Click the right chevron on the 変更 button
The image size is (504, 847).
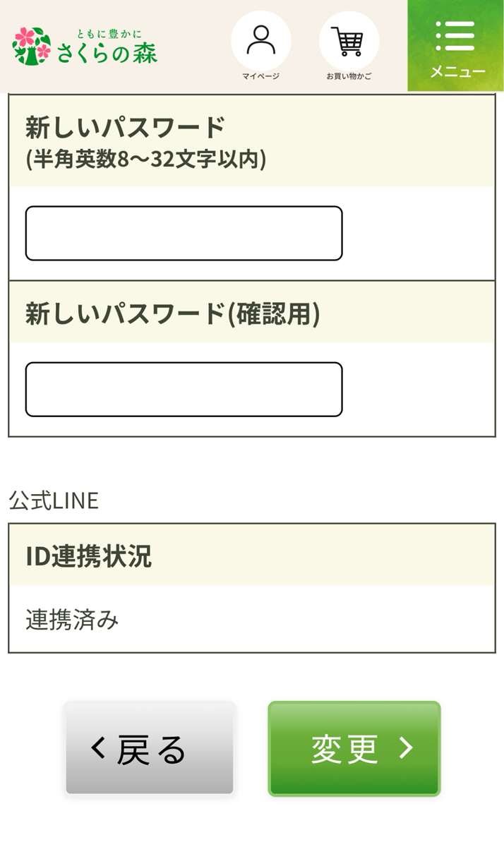pyautogui.click(x=406, y=748)
